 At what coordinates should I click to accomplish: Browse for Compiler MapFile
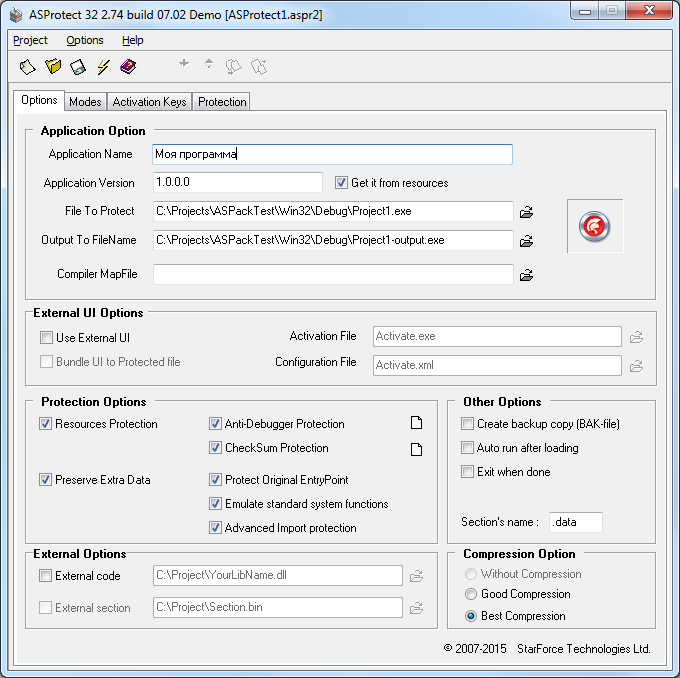(526, 275)
